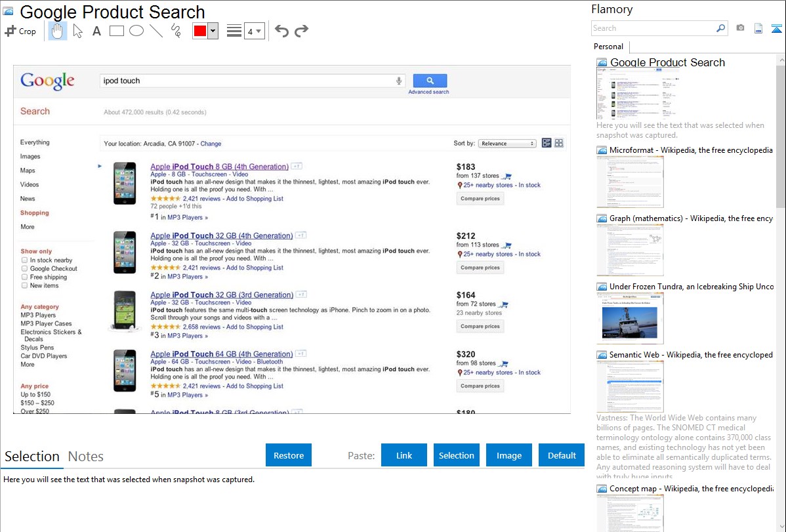The height and width of the screenshot is (532, 786).
Task: Open the Advanced search link
Action: (x=428, y=92)
